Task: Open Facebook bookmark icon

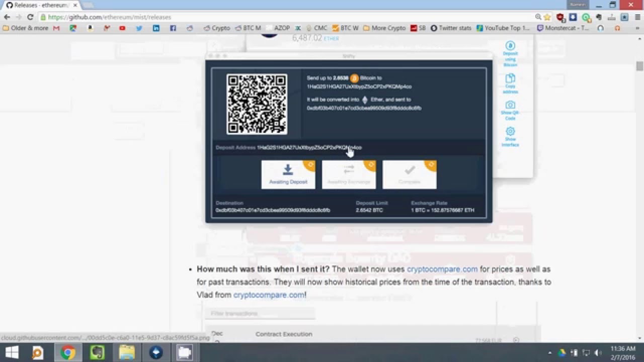Action: [x=173, y=28]
